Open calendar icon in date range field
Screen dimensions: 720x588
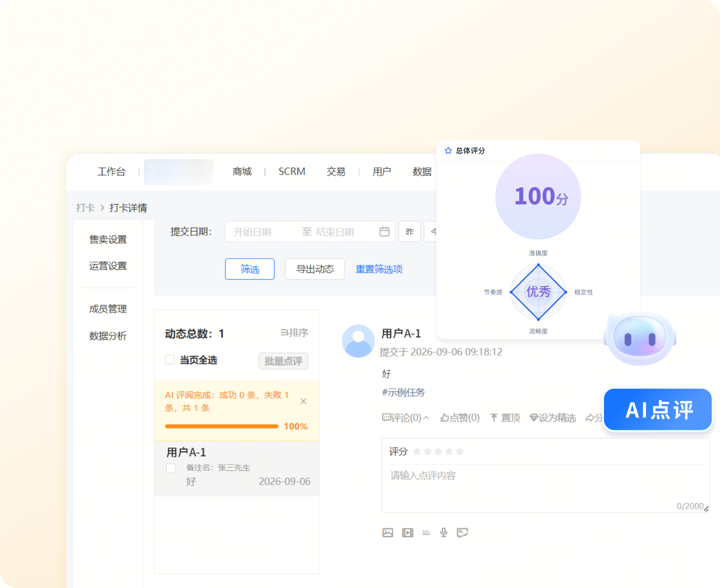pyautogui.click(x=384, y=231)
